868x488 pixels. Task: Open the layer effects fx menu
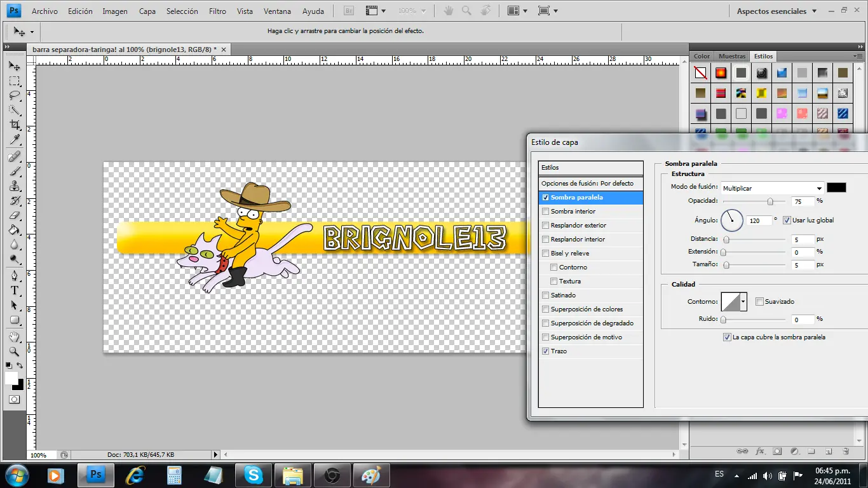pos(760,451)
